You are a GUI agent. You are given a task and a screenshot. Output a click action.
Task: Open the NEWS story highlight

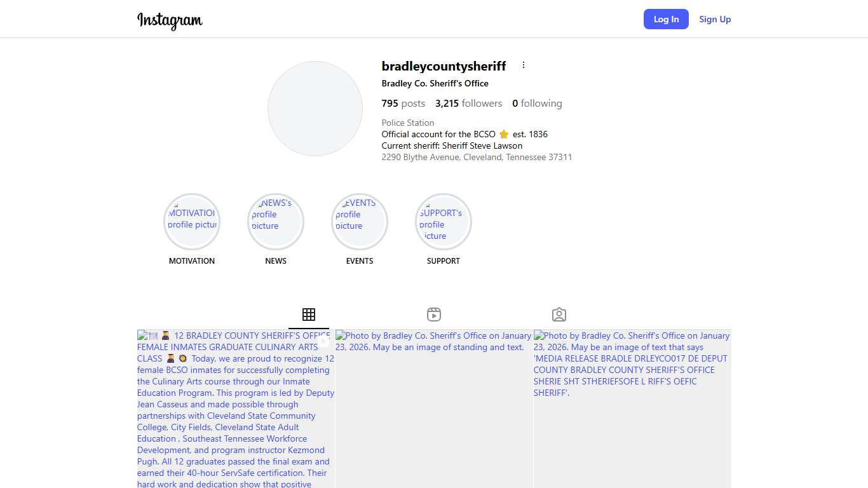click(276, 222)
